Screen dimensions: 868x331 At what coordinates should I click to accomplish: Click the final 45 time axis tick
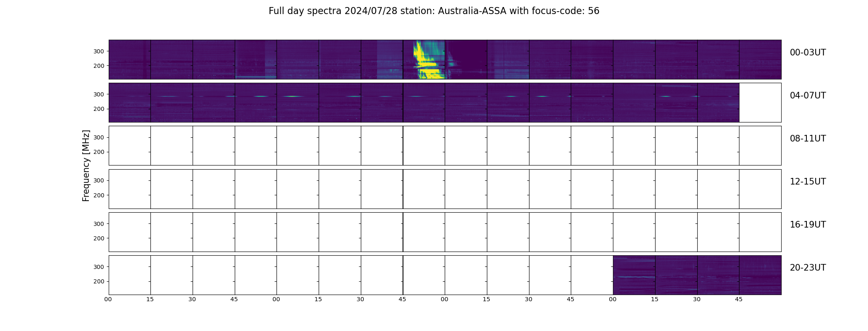tap(739, 299)
